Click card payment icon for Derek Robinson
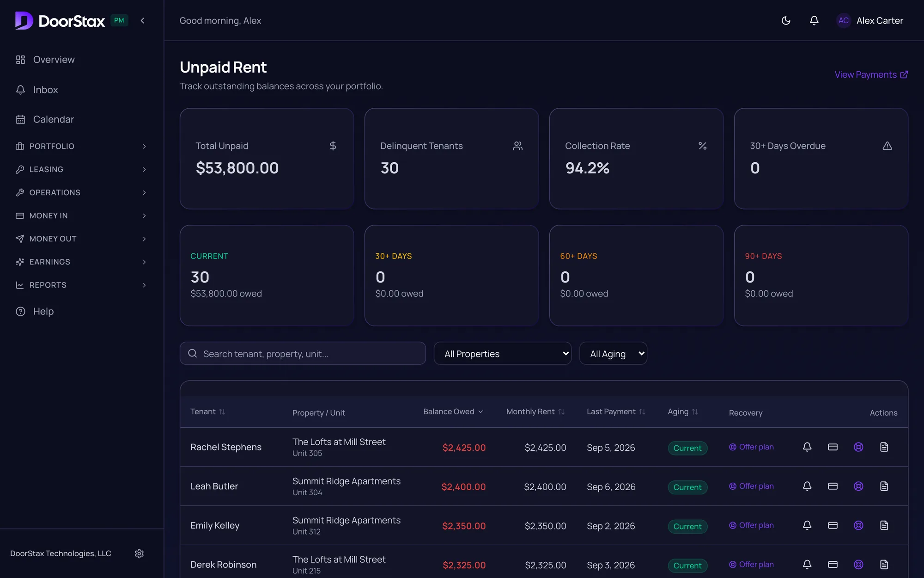 point(833,565)
